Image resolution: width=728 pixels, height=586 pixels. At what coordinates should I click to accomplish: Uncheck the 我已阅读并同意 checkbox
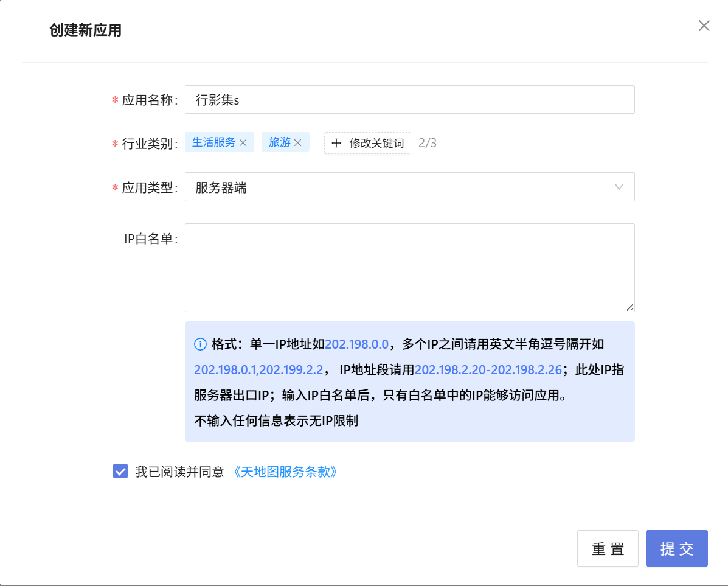pyautogui.click(x=120, y=471)
